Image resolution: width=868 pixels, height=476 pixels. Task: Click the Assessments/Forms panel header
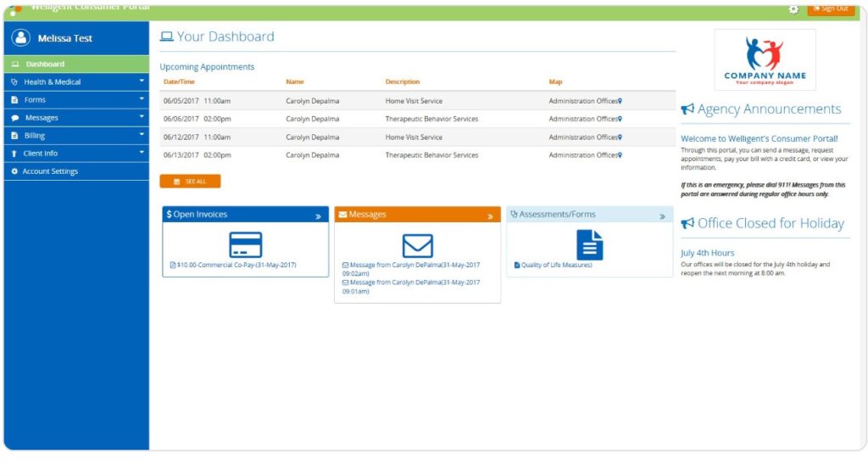590,215
